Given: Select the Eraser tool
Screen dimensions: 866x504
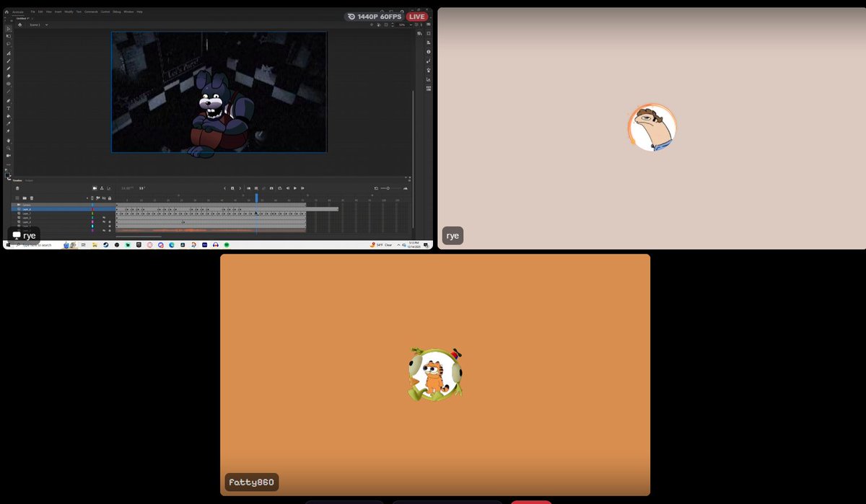Looking at the screenshot, I should click(x=9, y=76).
